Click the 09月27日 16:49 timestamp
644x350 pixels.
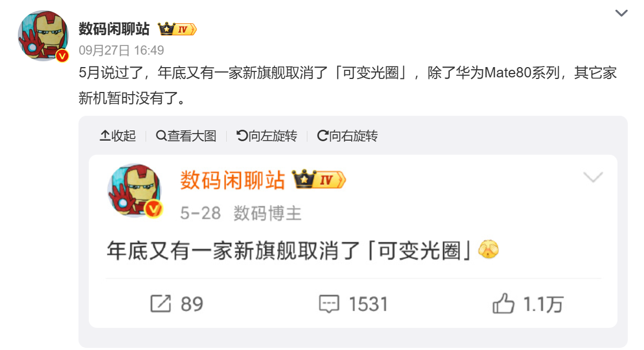point(121,50)
